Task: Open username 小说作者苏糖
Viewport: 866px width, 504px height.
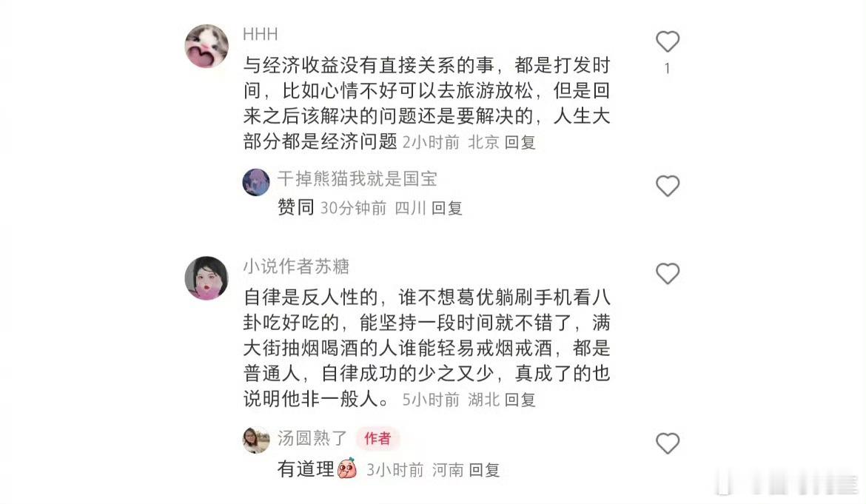Action: coord(296,266)
